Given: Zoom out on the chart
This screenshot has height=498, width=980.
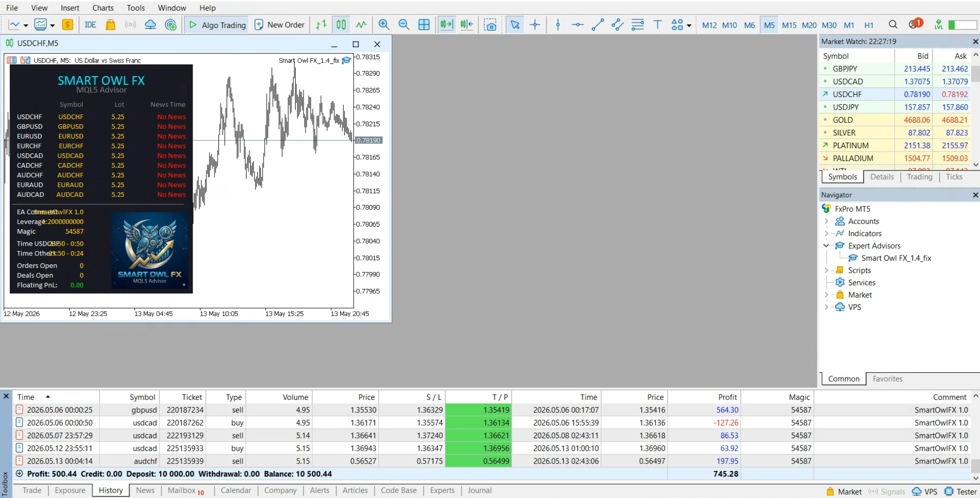Looking at the screenshot, I should [404, 25].
